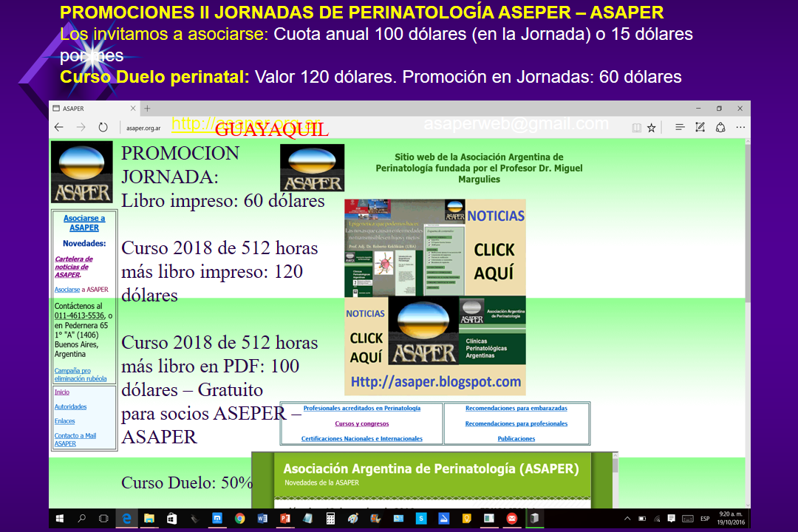Click the Edge Share icon

pos(720,127)
